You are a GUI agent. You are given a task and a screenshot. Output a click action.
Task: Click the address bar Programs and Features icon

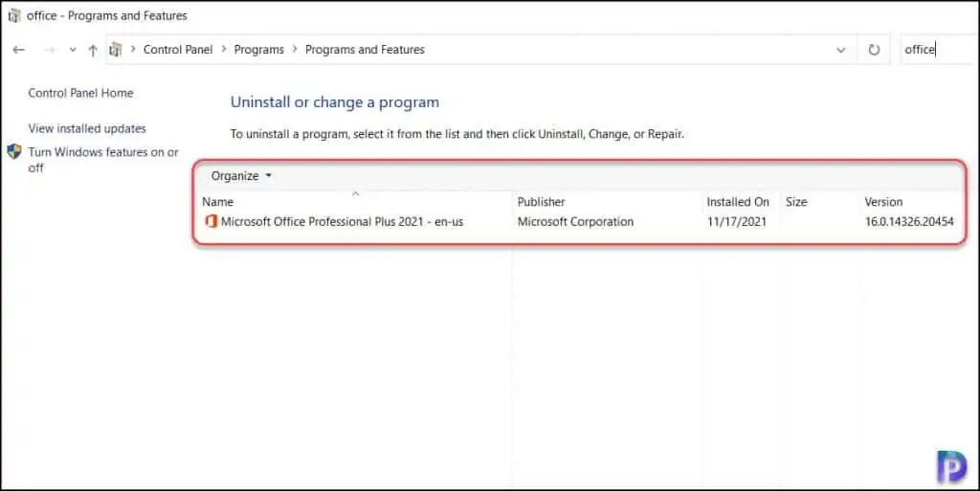[x=116, y=50]
